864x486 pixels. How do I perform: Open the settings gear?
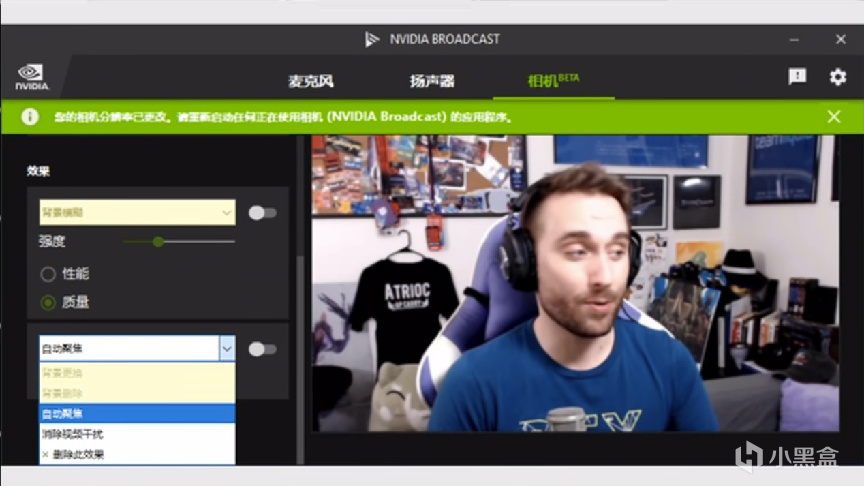pyautogui.click(x=838, y=76)
